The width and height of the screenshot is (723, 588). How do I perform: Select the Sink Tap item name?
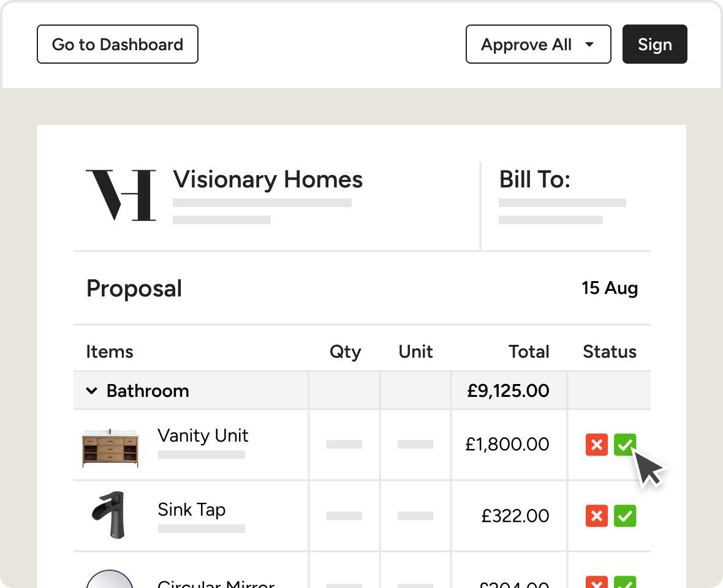point(192,510)
